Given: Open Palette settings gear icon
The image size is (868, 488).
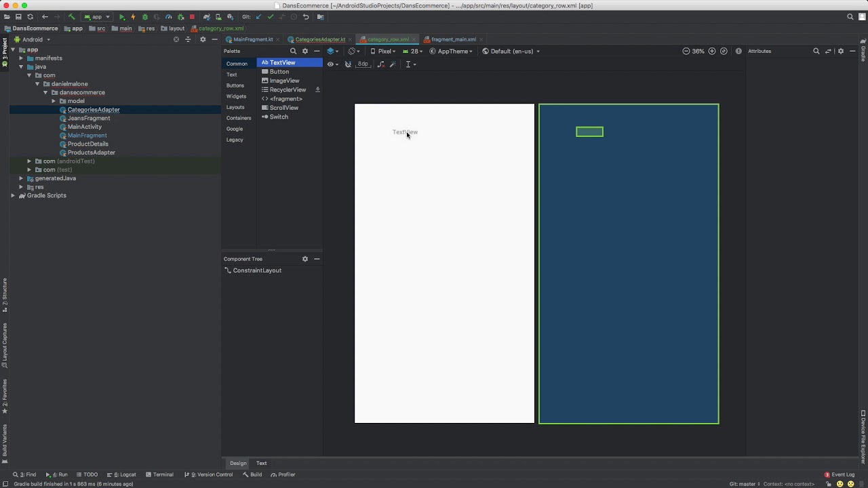Looking at the screenshot, I should 305,51.
